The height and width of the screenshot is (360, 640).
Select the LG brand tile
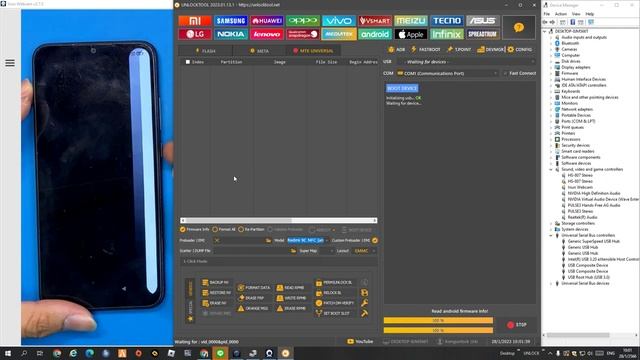click(195, 34)
